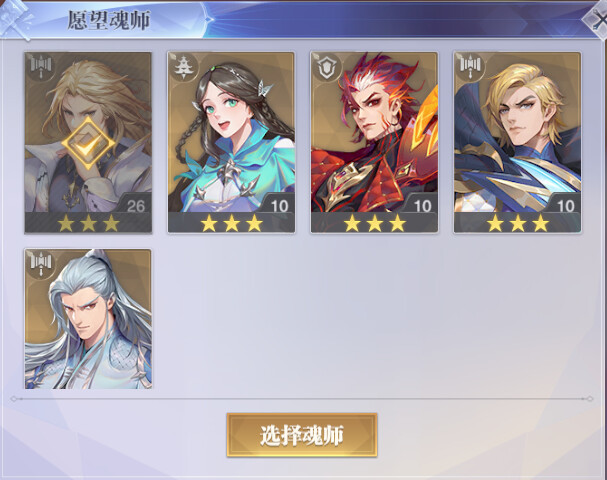Click the class icon on short blonde man card
Image resolution: width=607 pixels, height=480 pixels.
pyautogui.click(x=470, y=67)
